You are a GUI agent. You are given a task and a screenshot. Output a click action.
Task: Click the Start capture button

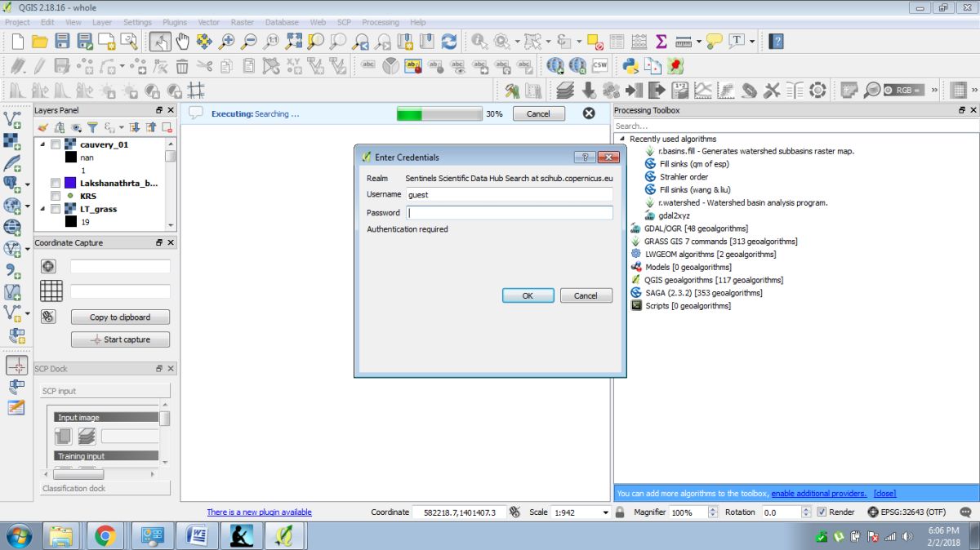click(120, 339)
